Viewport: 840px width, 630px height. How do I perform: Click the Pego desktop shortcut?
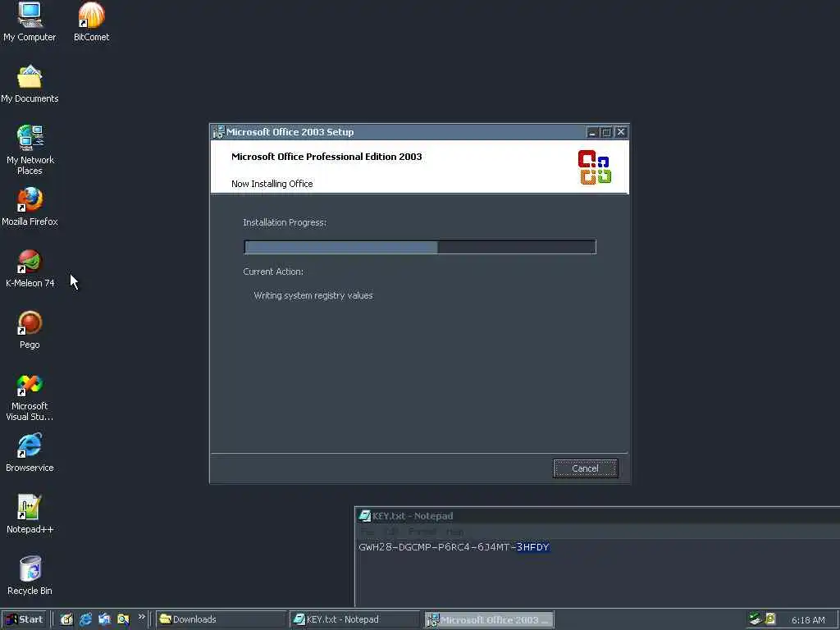[30, 330]
